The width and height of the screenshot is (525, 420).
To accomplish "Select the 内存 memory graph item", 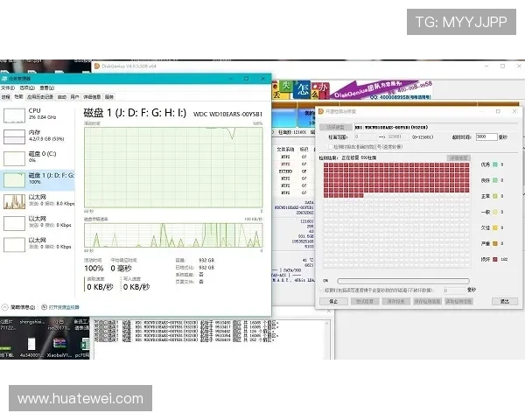I will pyautogui.click(x=14, y=136).
